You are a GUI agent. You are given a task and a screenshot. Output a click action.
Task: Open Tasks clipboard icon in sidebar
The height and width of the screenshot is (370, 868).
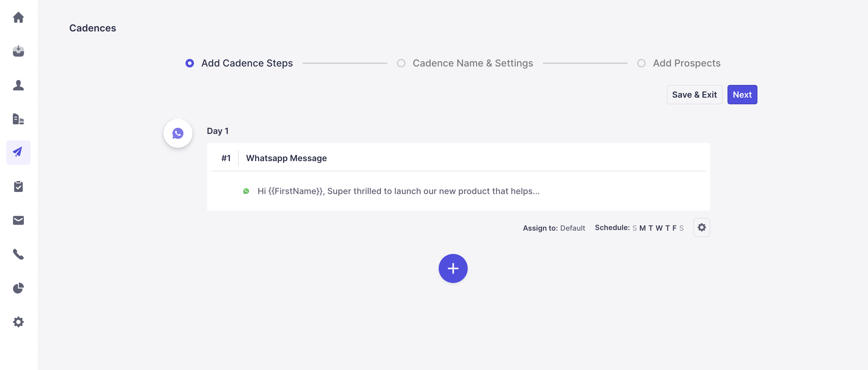[18, 186]
